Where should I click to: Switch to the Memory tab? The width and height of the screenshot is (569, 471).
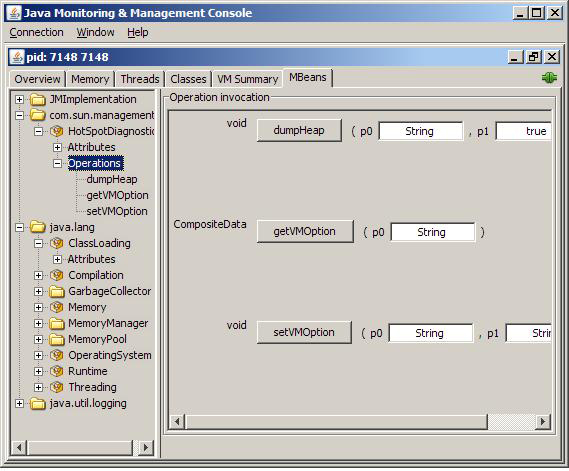coord(90,79)
